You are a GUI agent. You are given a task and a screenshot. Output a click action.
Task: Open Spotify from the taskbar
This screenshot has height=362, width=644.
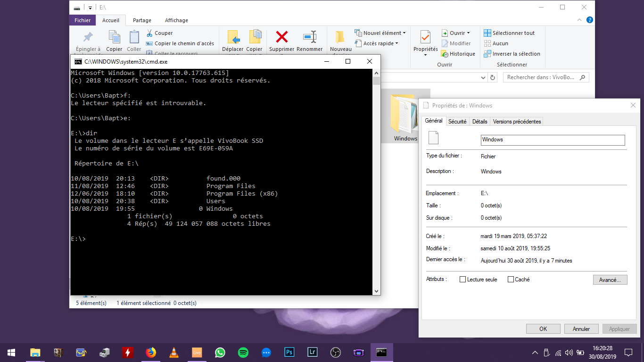(243, 352)
